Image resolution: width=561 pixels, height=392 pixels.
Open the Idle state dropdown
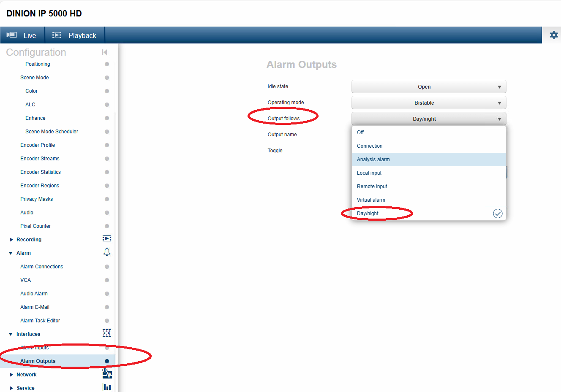[x=429, y=87]
